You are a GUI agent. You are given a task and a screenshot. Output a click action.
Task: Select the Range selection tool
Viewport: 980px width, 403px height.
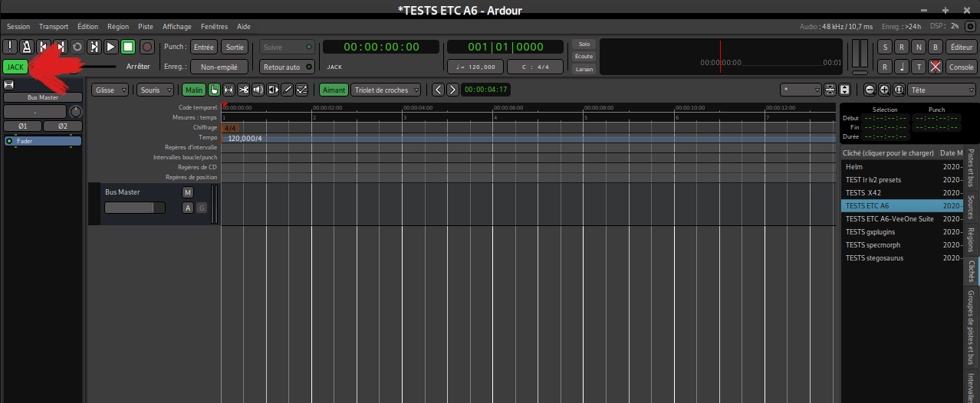tap(229, 90)
